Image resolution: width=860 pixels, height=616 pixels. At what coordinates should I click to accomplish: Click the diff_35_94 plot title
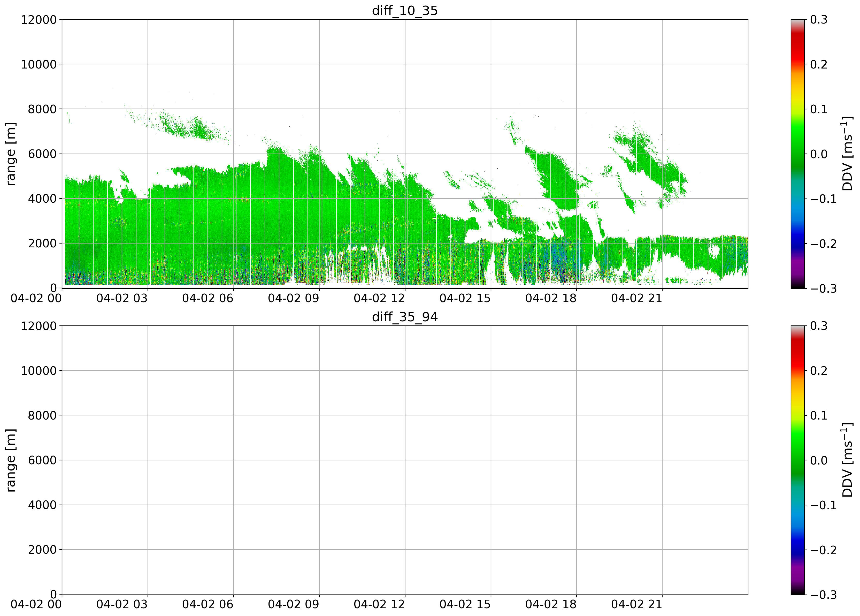point(405,317)
